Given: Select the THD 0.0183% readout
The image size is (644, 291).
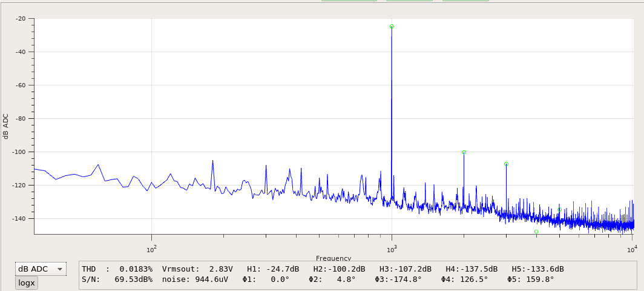Looking at the screenshot, I should [117, 269].
